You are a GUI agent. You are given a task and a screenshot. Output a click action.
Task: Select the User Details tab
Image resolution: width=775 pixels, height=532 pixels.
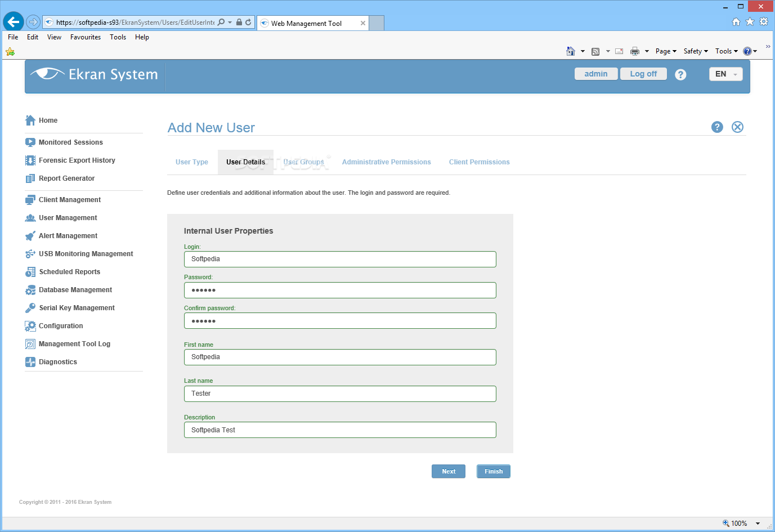(245, 162)
